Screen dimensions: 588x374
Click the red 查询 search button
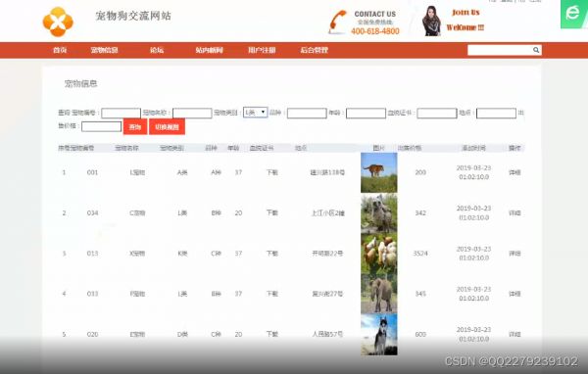pos(135,126)
